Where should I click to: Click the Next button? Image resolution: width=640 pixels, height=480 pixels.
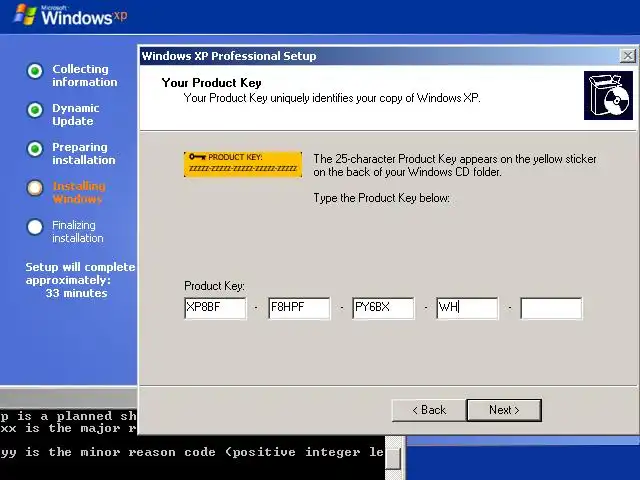(504, 410)
